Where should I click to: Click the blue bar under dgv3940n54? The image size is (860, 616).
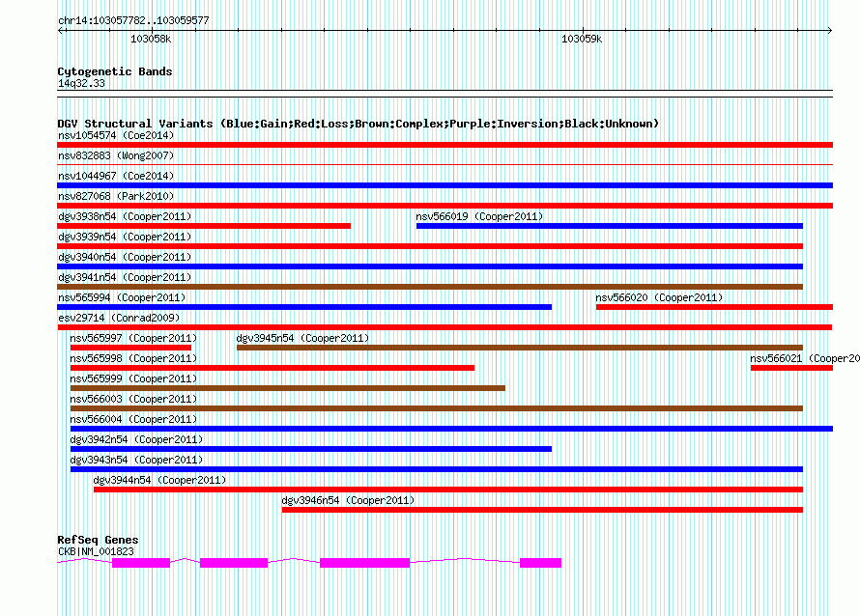coord(430,266)
